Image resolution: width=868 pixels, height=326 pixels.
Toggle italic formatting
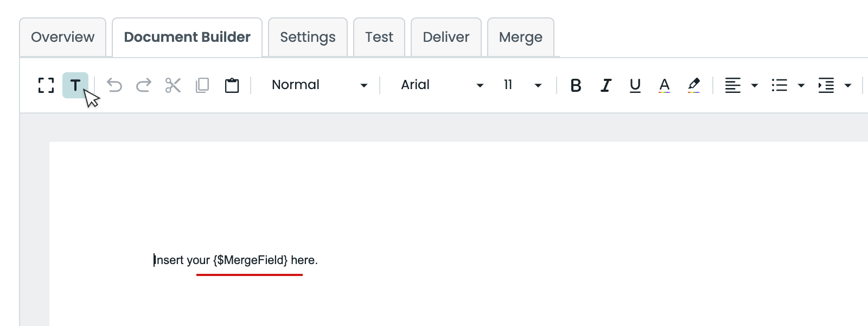[605, 85]
